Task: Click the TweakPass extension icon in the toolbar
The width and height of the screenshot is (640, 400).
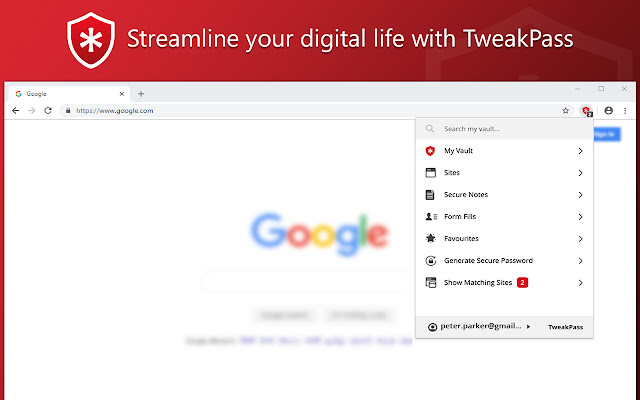Action: (587, 111)
